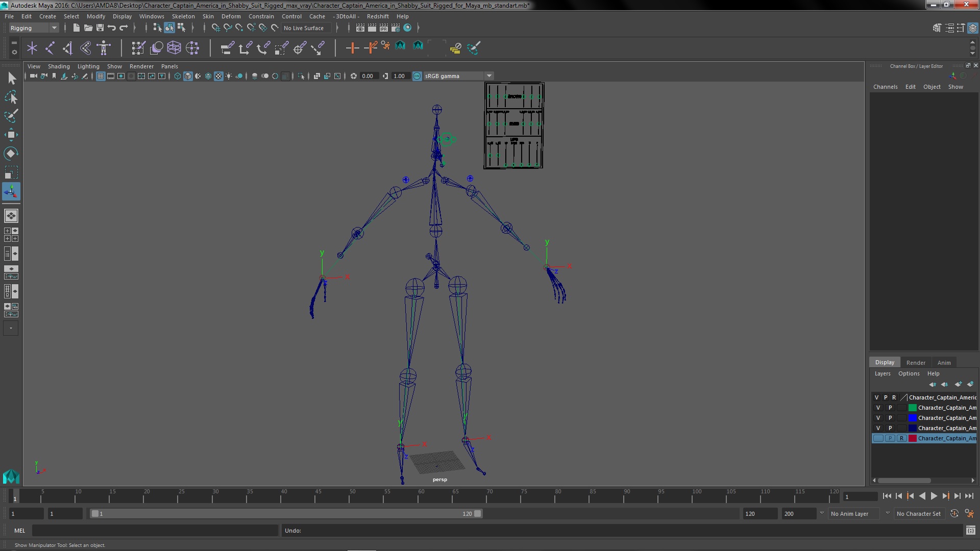The width and height of the screenshot is (980, 551).
Task: Click the Create Lattice shelf icon
Action: click(x=174, y=48)
